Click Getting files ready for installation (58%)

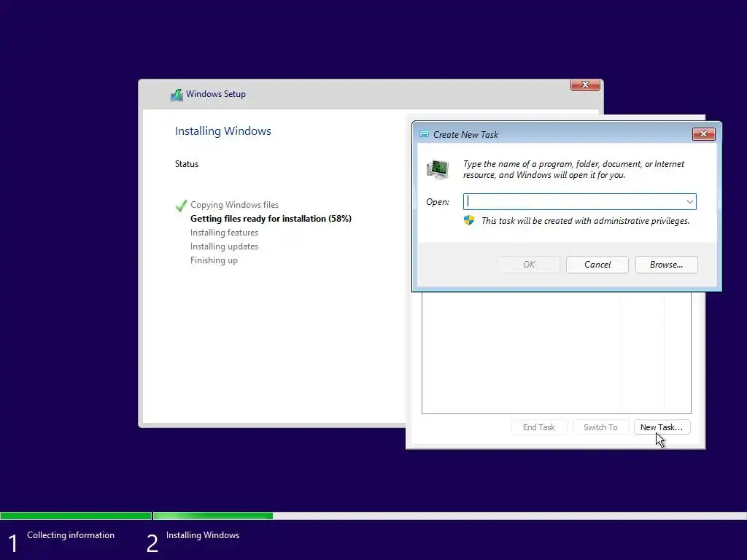tap(271, 219)
